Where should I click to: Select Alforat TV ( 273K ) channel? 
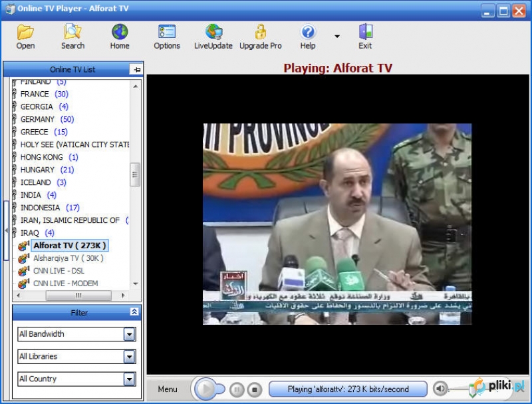point(70,246)
